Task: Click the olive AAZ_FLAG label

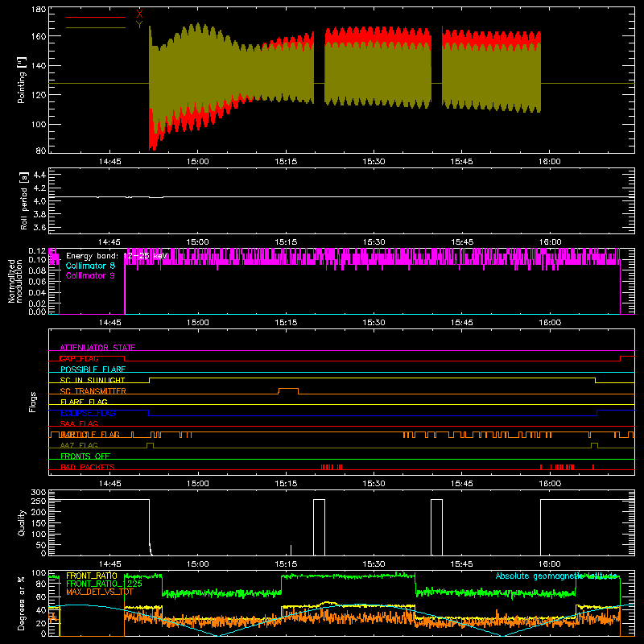Action: pos(79,445)
